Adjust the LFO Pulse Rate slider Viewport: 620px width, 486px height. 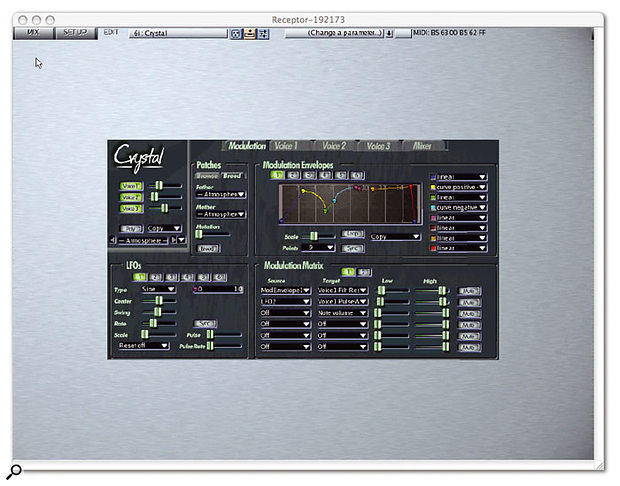[225, 346]
